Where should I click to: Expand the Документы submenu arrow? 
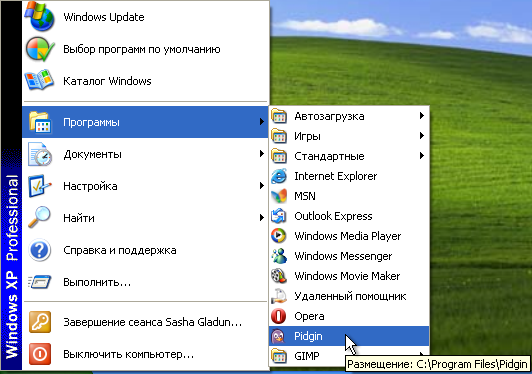coord(262,154)
